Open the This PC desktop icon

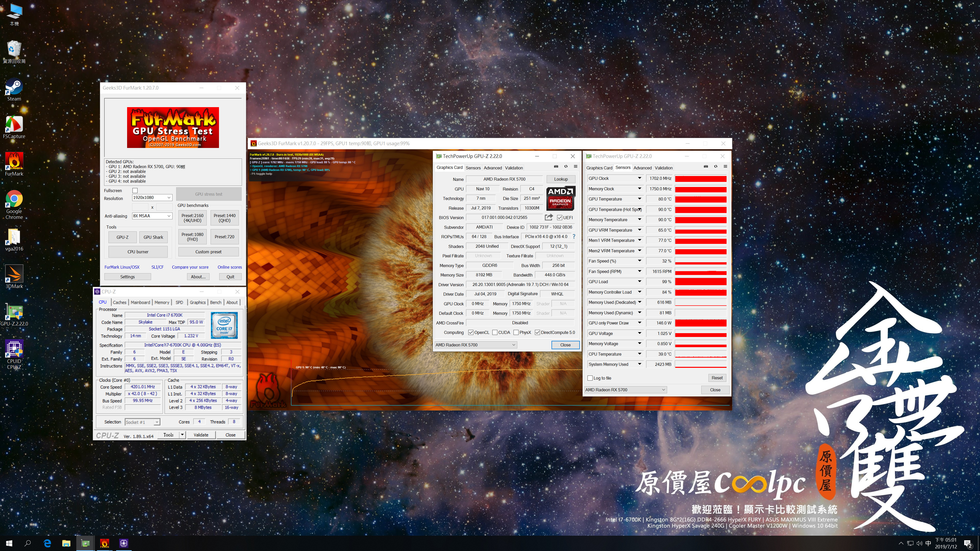[x=14, y=15]
